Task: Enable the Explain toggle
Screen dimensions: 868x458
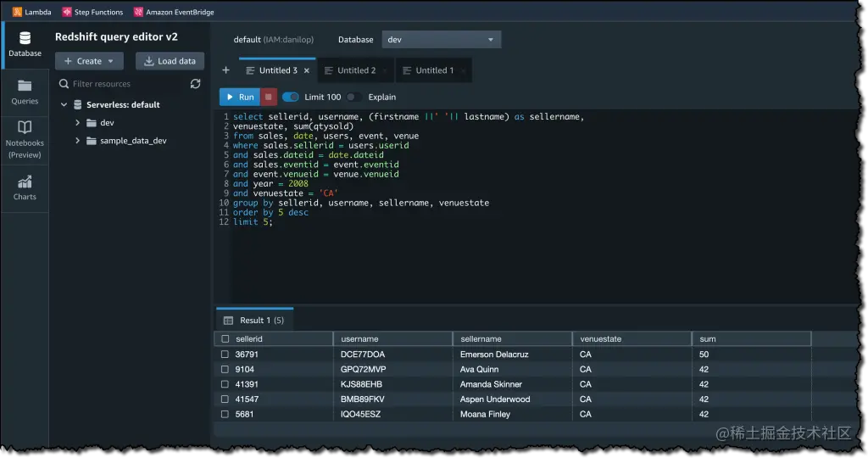Action: click(x=353, y=97)
